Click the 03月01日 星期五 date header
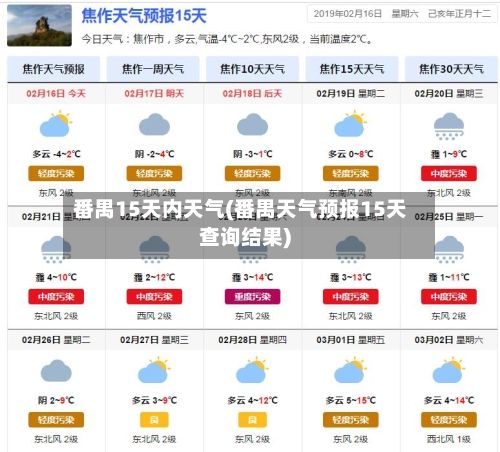Viewport: 500px width, 452px height. pyautogui.click(x=351, y=340)
